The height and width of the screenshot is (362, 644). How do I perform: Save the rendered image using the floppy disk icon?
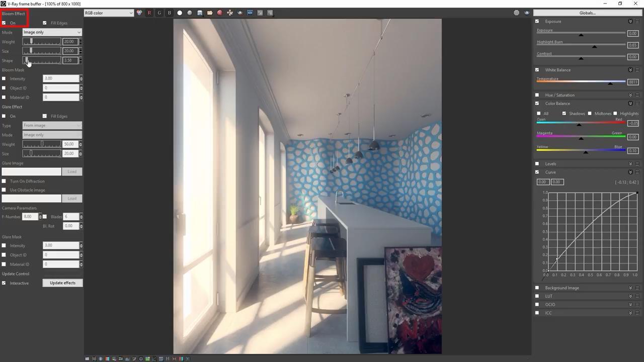coord(200,13)
